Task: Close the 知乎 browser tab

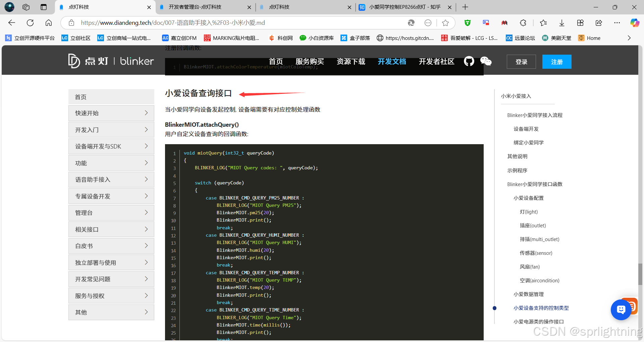Action: (449, 7)
